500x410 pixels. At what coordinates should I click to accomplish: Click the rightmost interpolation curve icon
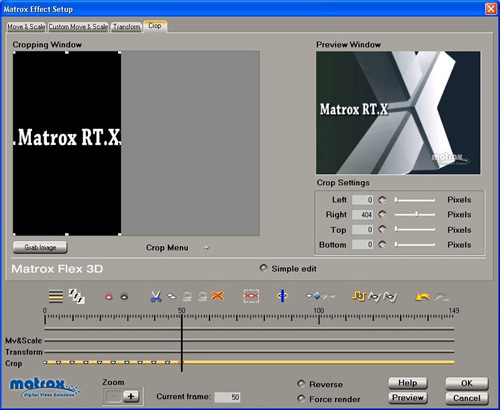click(x=390, y=297)
